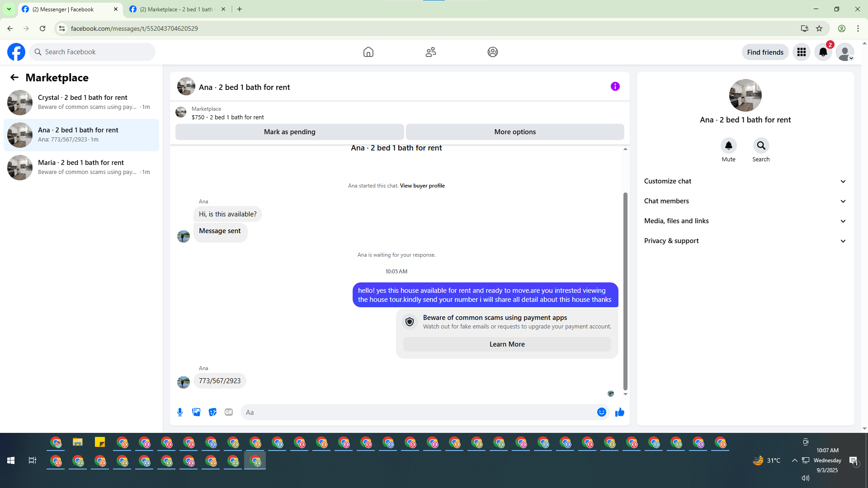The height and width of the screenshot is (488, 868).
Task: Click Find friends button
Action: pos(765,52)
